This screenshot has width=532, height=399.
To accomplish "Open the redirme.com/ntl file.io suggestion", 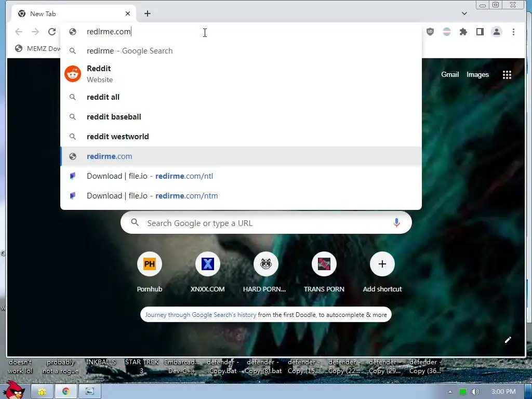I will click(241, 176).
